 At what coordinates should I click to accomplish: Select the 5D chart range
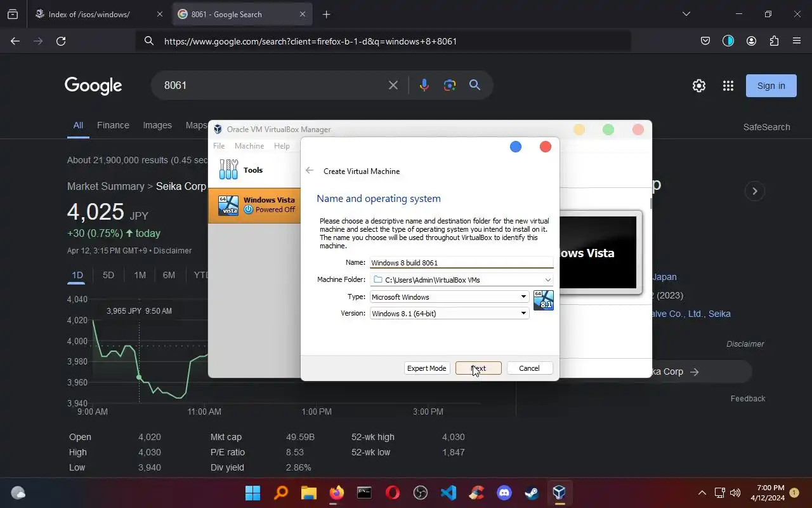point(108,275)
